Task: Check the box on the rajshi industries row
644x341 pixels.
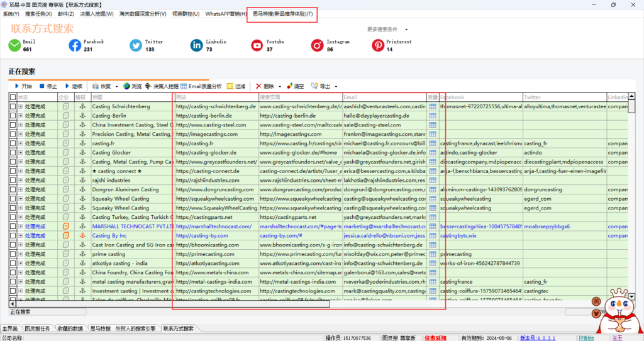Action: [13, 180]
